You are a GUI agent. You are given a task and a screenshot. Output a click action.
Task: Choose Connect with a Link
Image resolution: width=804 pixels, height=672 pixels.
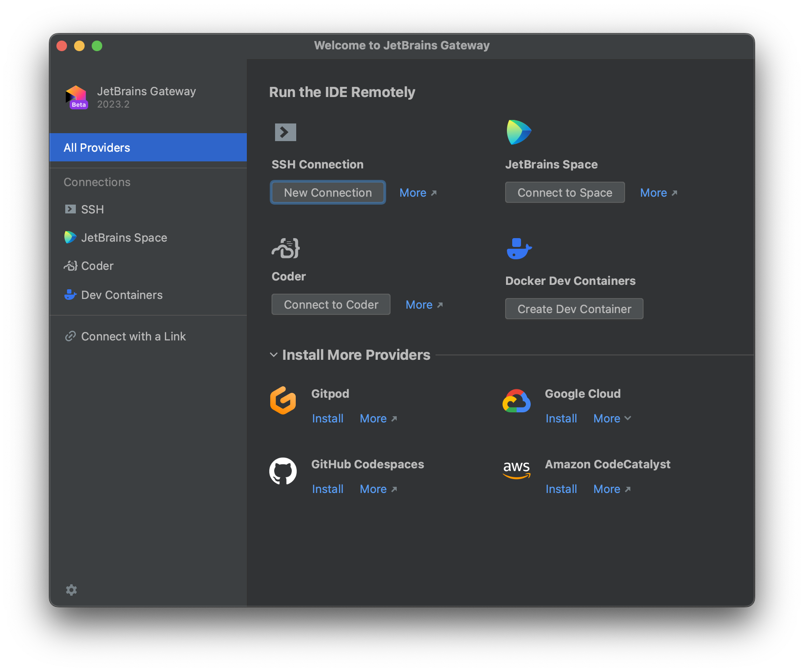pos(148,336)
